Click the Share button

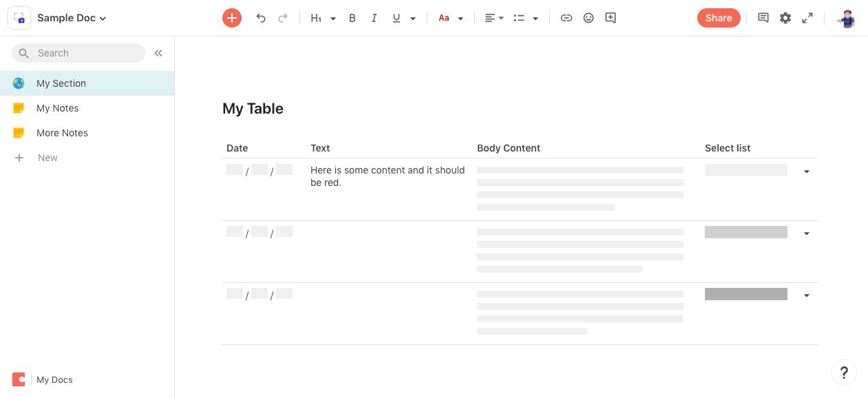(719, 18)
